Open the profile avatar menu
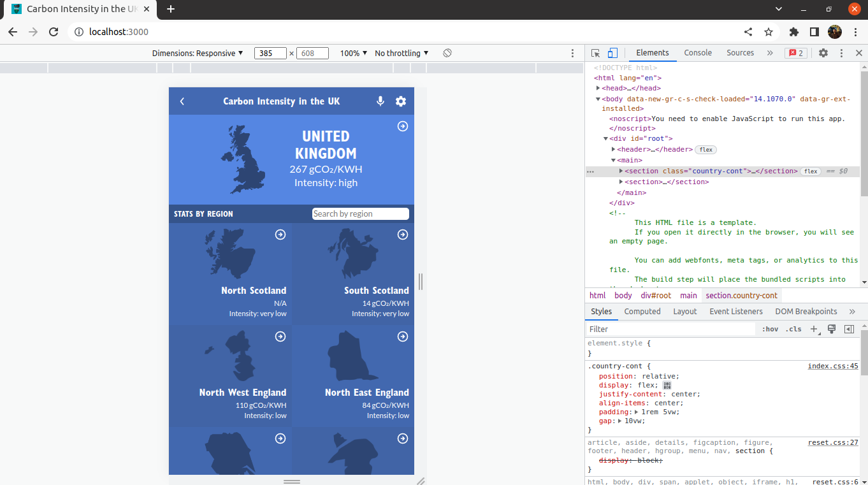Screen dimensions: 868x485 click(x=835, y=32)
